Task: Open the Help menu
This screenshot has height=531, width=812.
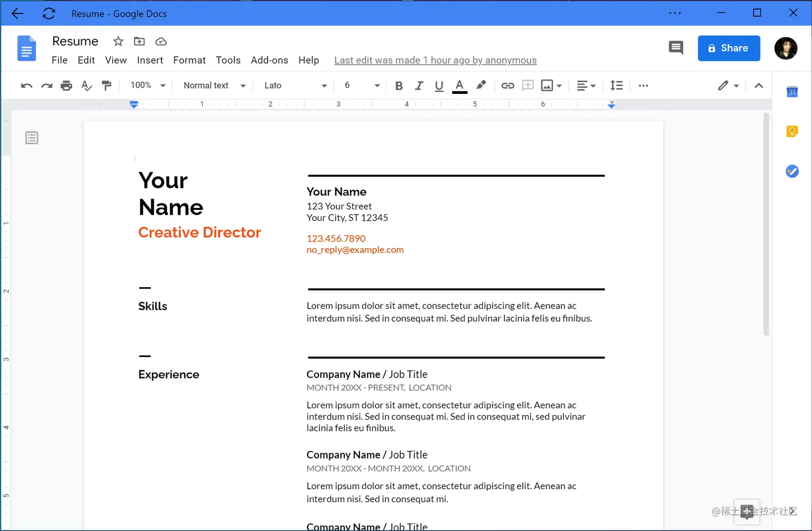Action: [x=309, y=60]
